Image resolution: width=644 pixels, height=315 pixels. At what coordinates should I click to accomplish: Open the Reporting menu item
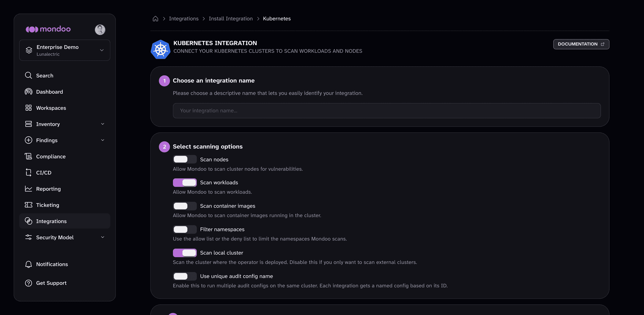pyautogui.click(x=65, y=189)
